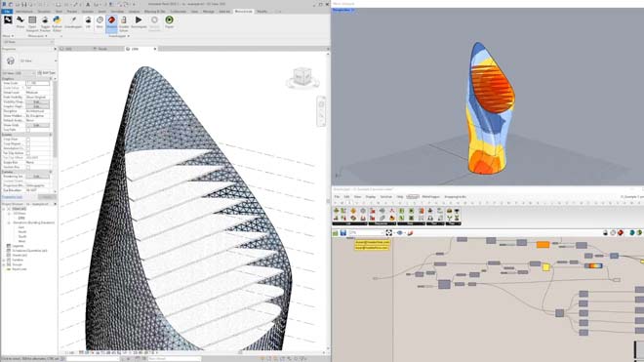Click the View Scale input field
Image resolution: width=644 pixels, height=362 pixels.
38,83
